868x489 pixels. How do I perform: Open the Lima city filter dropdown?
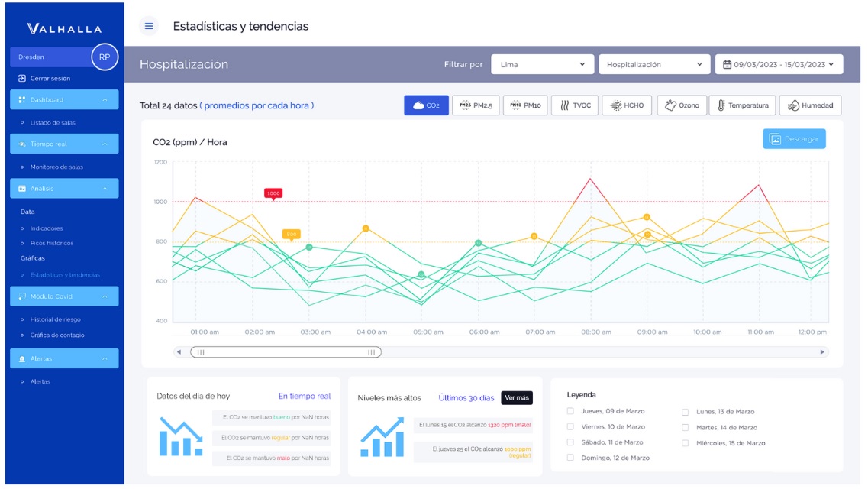tap(542, 65)
